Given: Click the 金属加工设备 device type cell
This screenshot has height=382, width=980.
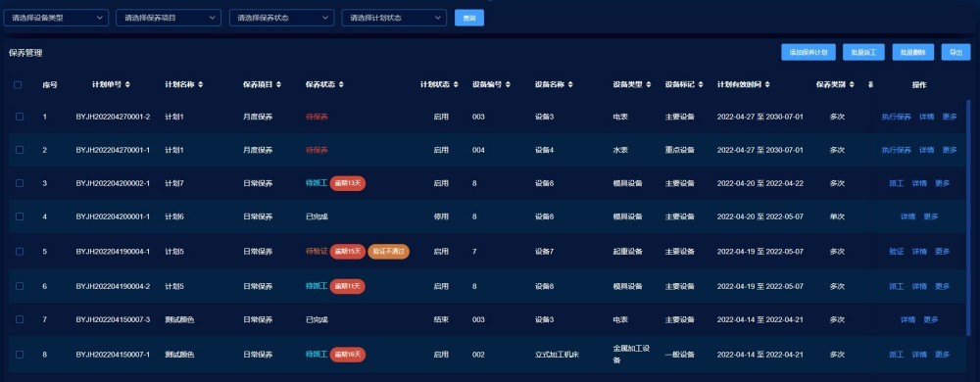Looking at the screenshot, I should pyautogui.click(x=632, y=354).
